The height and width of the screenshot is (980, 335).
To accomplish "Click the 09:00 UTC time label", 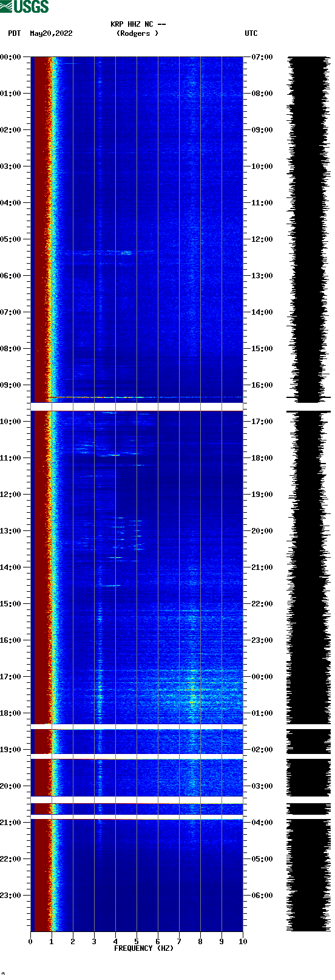I will 262,130.
